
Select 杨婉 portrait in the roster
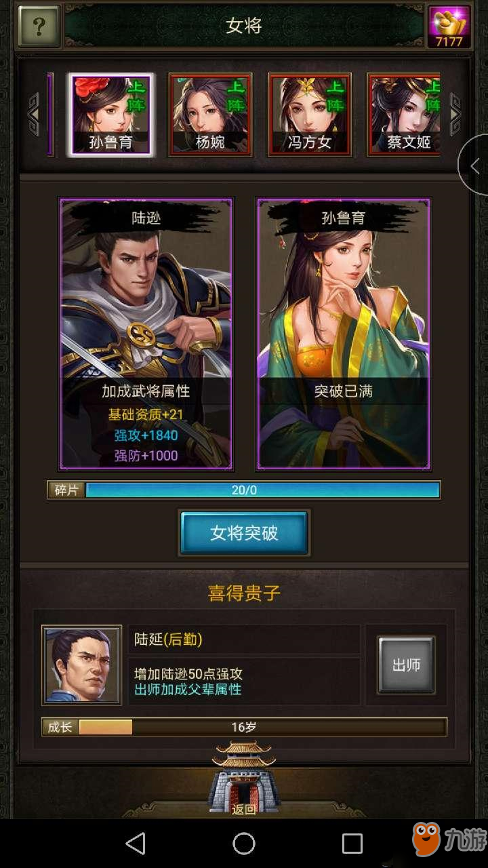tap(210, 115)
